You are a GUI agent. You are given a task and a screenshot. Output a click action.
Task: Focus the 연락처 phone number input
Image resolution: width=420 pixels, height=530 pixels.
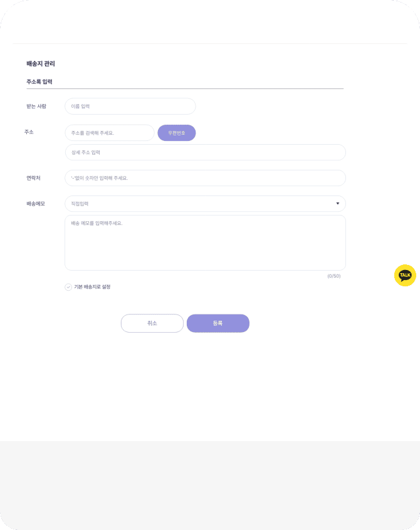205,178
